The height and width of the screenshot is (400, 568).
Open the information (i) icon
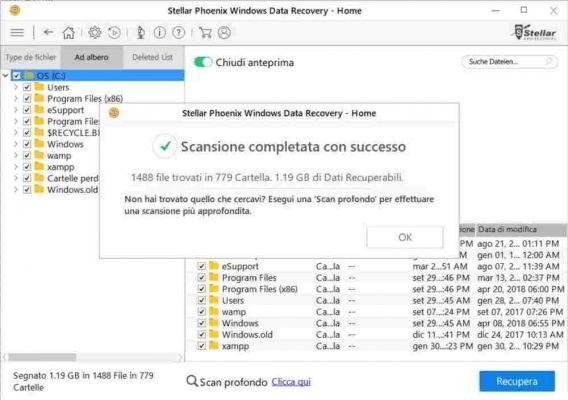[159, 33]
